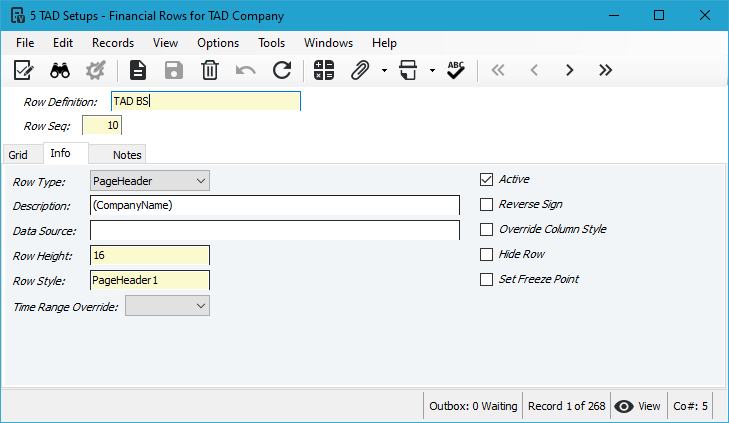Viewport: 729px width, 423px height.
Task: Click the eye View icon in status bar
Action: pos(624,406)
